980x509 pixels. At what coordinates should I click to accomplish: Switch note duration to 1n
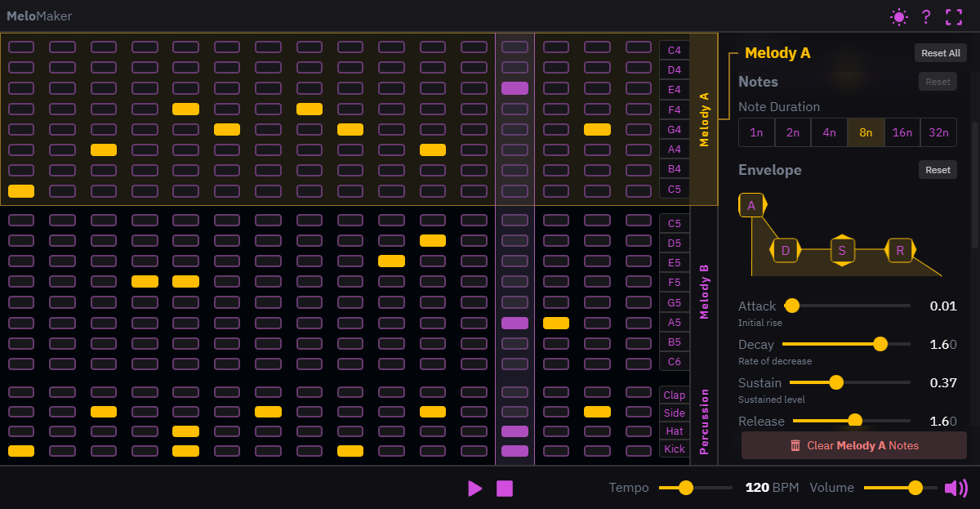(x=756, y=132)
